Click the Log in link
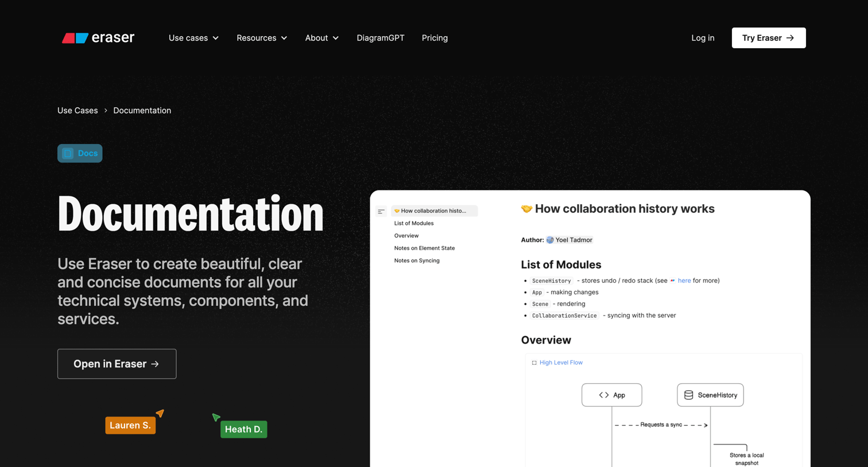The image size is (868, 467). [703, 38]
